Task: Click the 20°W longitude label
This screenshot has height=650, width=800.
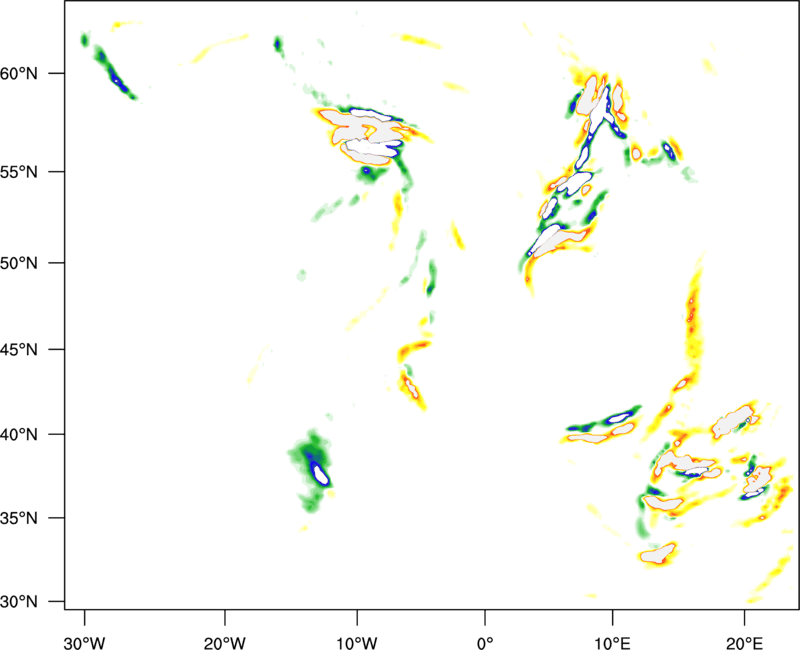Action: tap(225, 643)
